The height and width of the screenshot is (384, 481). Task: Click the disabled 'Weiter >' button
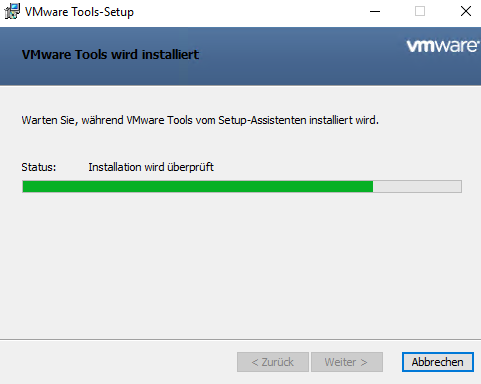(x=347, y=362)
